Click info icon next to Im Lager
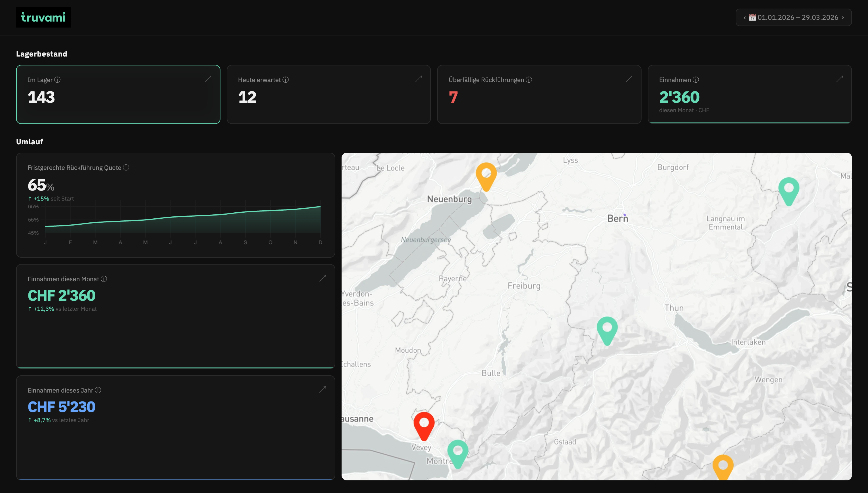Viewport: 868px width, 493px height. tap(58, 80)
